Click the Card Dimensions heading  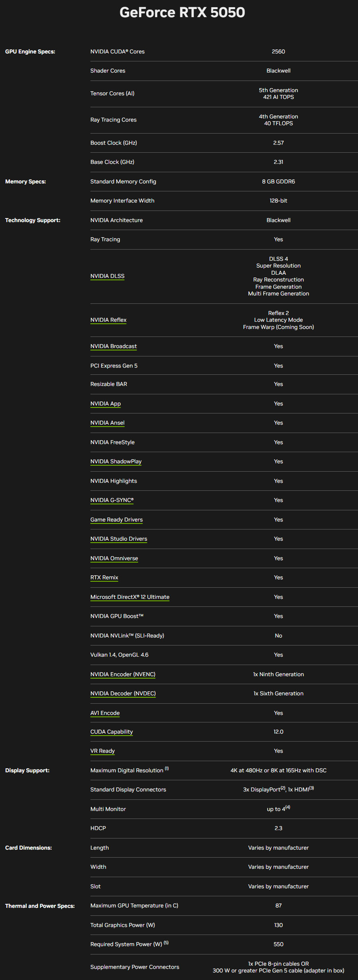pyautogui.click(x=28, y=848)
